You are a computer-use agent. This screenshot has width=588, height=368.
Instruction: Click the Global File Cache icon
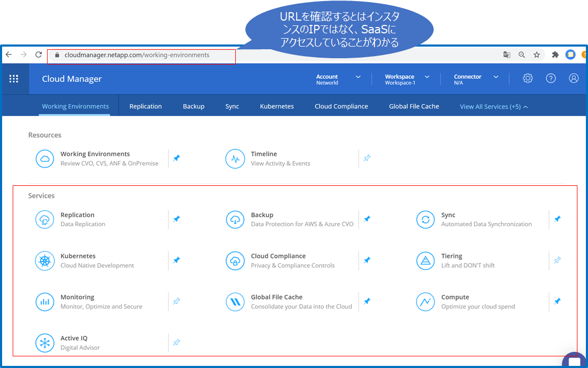(235, 301)
